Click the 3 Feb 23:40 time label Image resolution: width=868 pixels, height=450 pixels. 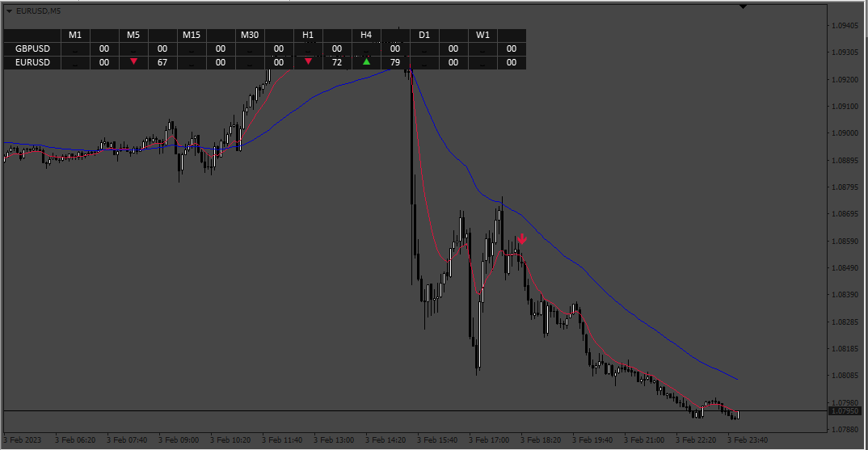coord(748,440)
